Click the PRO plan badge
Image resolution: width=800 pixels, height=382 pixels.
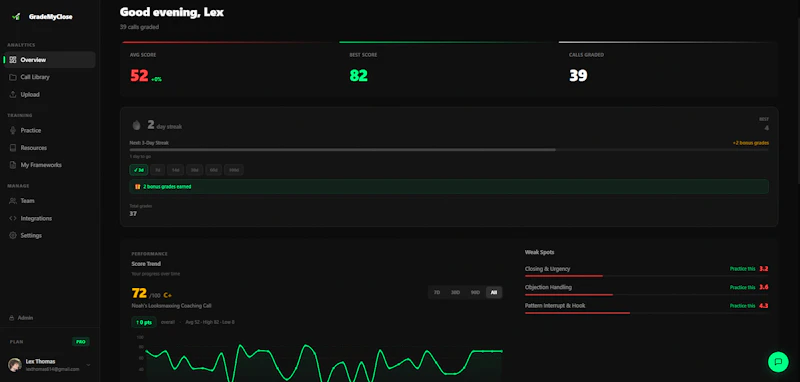(x=81, y=342)
